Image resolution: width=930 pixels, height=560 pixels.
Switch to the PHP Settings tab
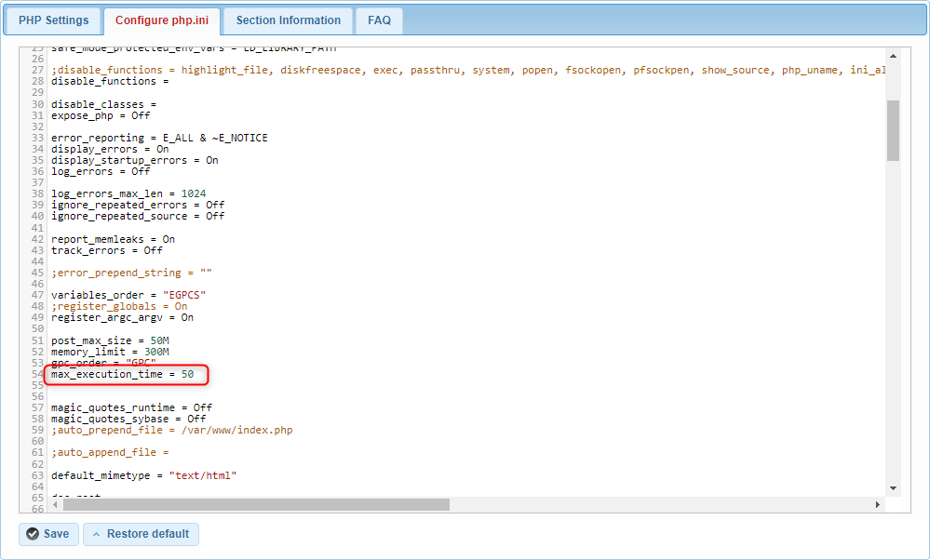tap(52, 20)
